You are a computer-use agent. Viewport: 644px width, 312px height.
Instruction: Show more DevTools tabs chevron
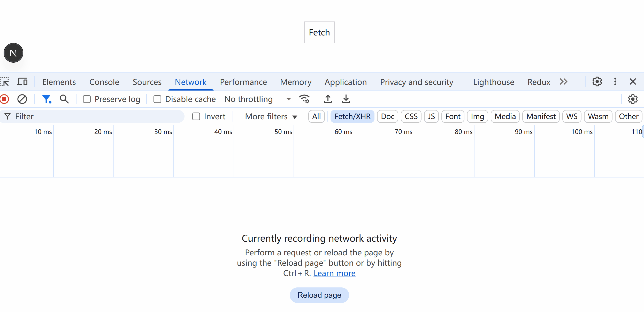pos(563,82)
